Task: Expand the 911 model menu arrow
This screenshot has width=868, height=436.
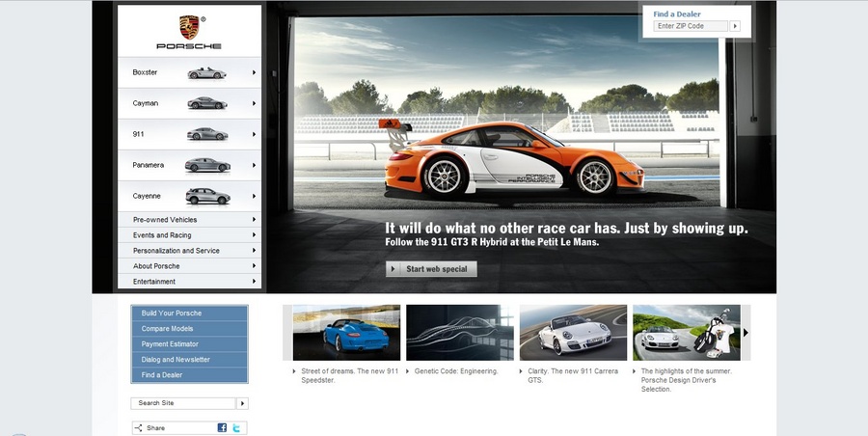Action: pyautogui.click(x=255, y=134)
